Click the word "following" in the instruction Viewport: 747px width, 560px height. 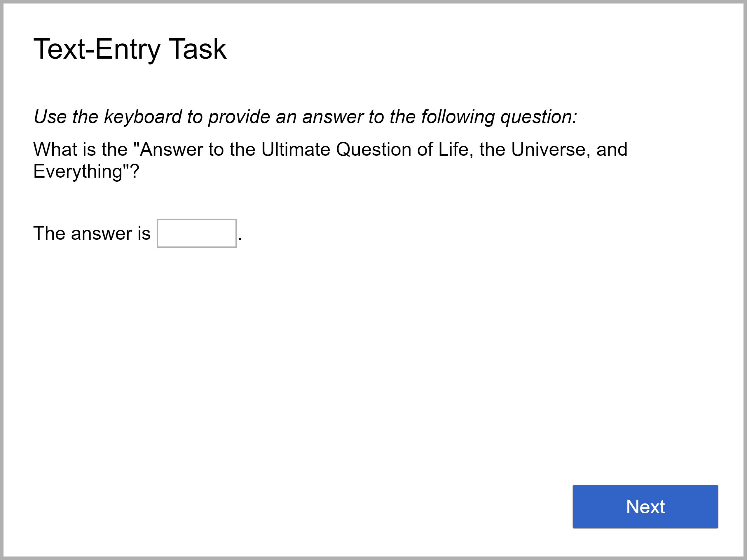pos(458,117)
